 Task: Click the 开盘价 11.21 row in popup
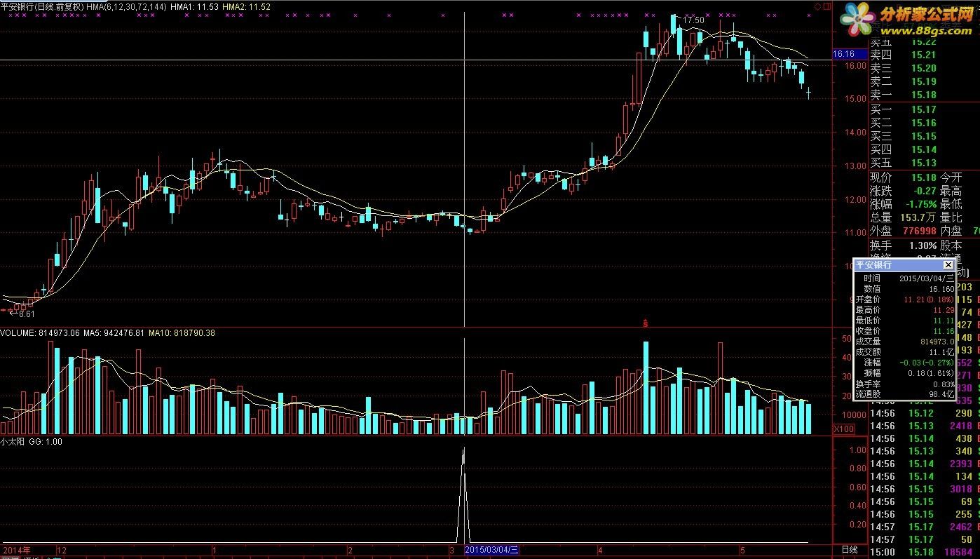click(x=905, y=299)
